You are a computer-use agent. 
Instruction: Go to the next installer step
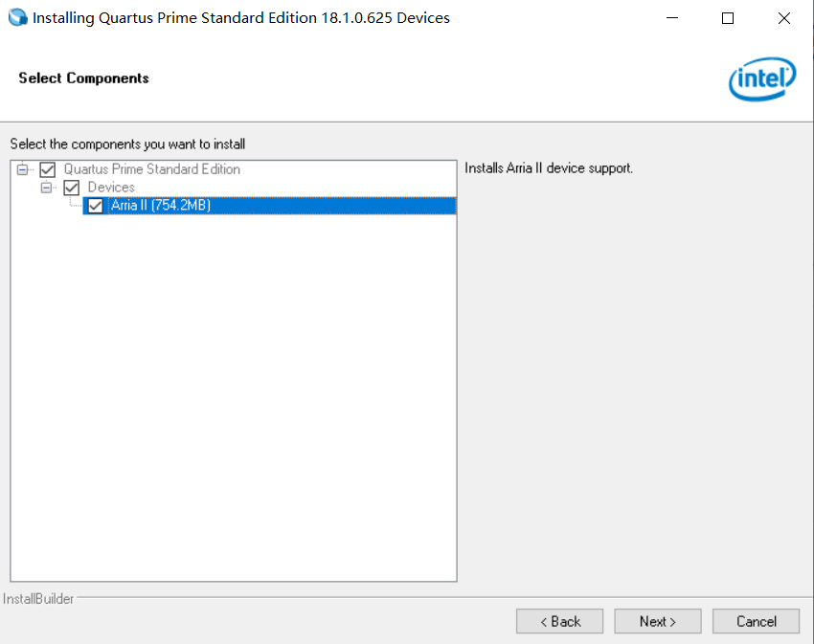658,621
